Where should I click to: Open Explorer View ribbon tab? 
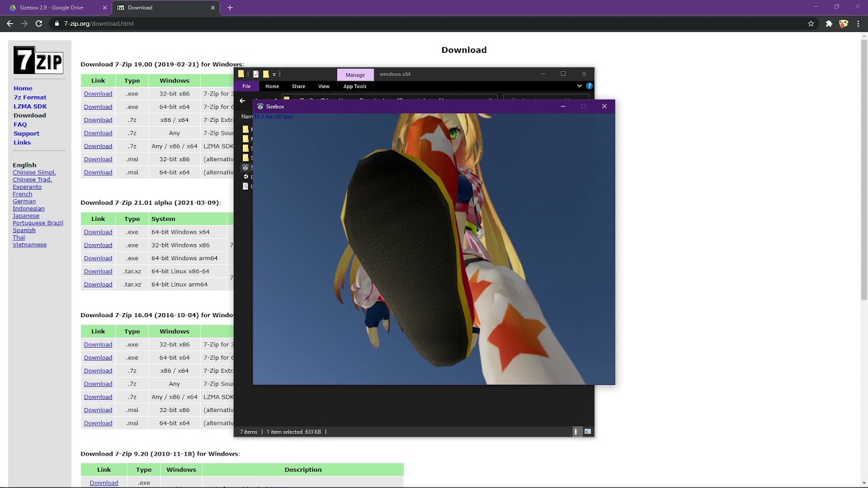coord(323,86)
